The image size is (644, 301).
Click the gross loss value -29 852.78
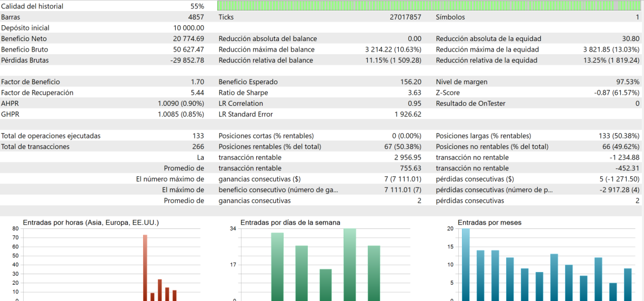[x=187, y=60]
